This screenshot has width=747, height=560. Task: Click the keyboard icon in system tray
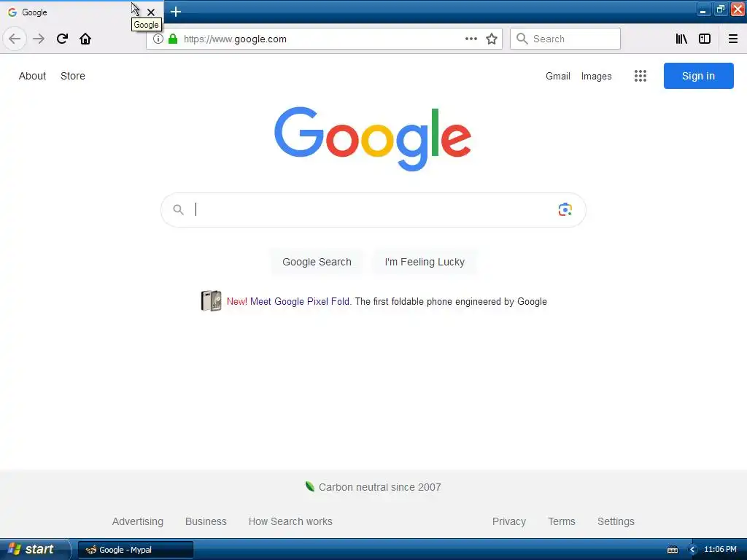[673, 550]
